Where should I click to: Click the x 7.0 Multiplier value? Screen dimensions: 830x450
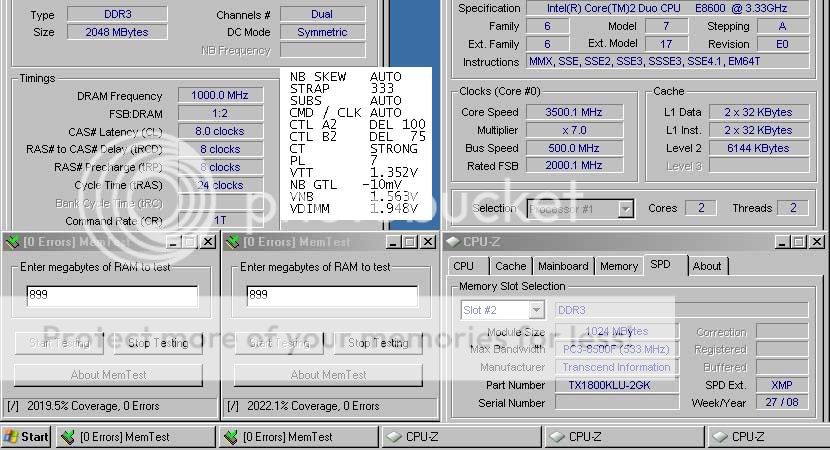click(574, 130)
